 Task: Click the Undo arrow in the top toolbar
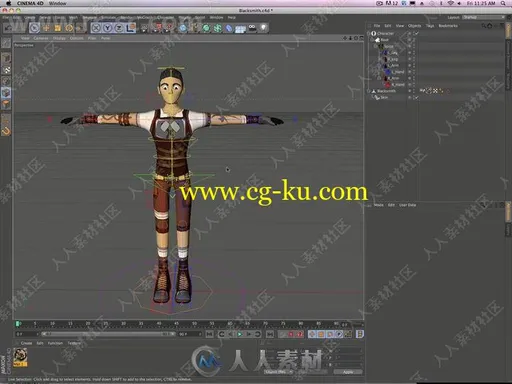click(9, 28)
